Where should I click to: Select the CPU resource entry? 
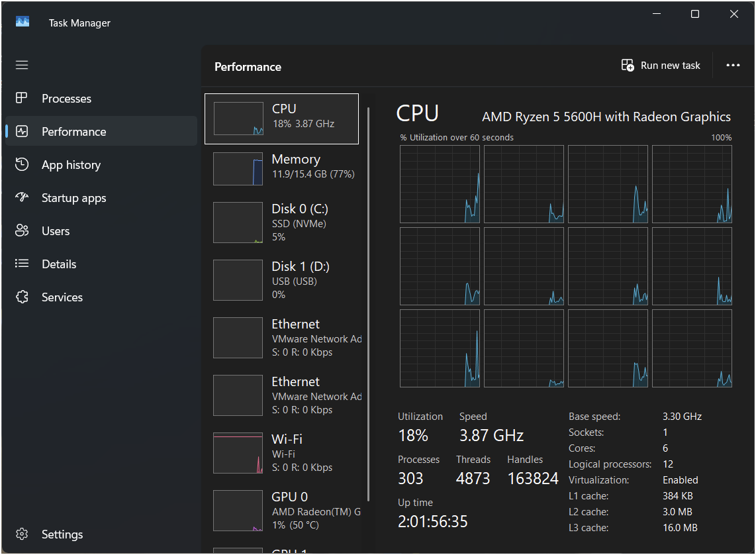[x=281, y=119]
